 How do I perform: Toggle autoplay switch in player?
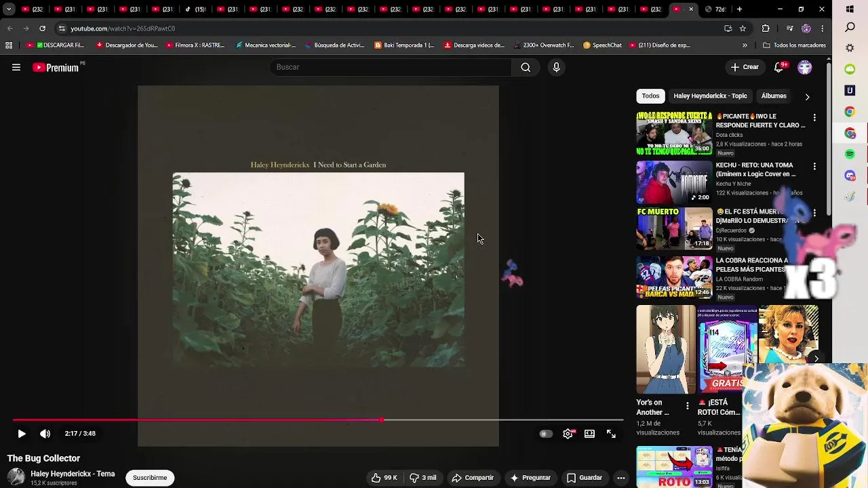pyautogui.click(x=546, y=434)
